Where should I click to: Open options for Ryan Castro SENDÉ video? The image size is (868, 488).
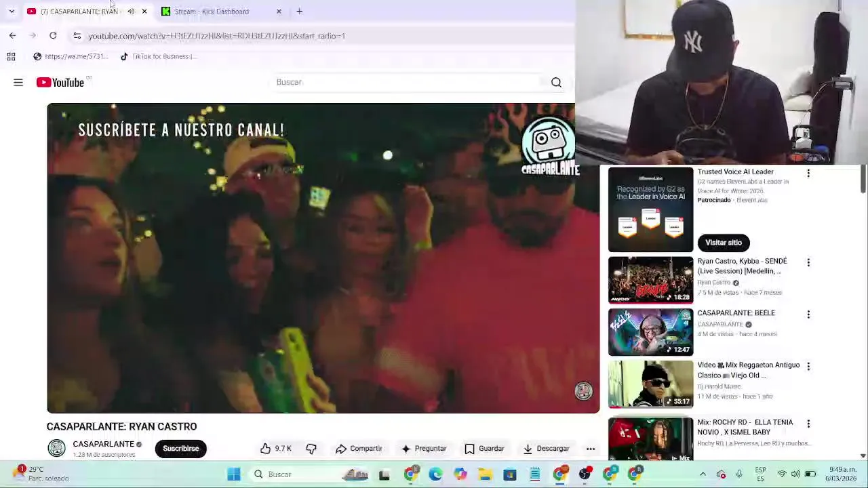tap(808, 262)
